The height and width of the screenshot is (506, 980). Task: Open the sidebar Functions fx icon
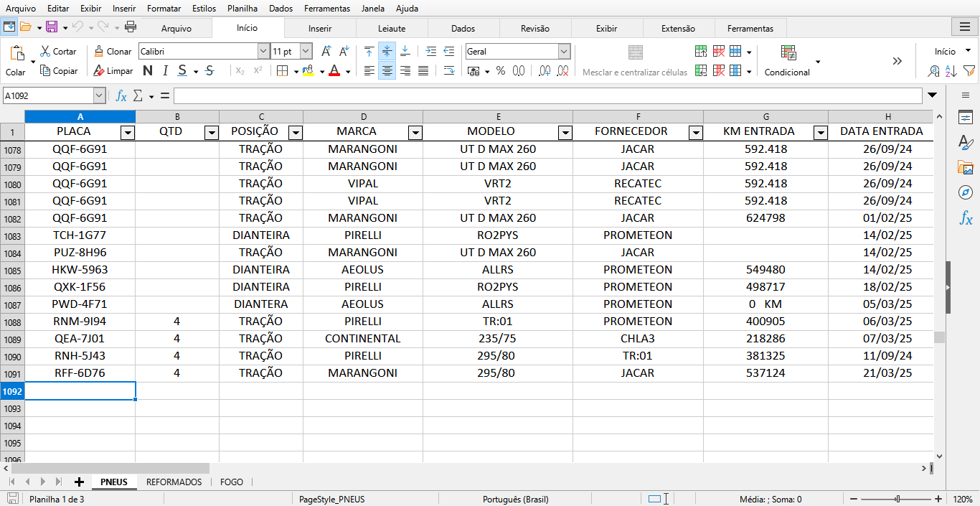966,218
